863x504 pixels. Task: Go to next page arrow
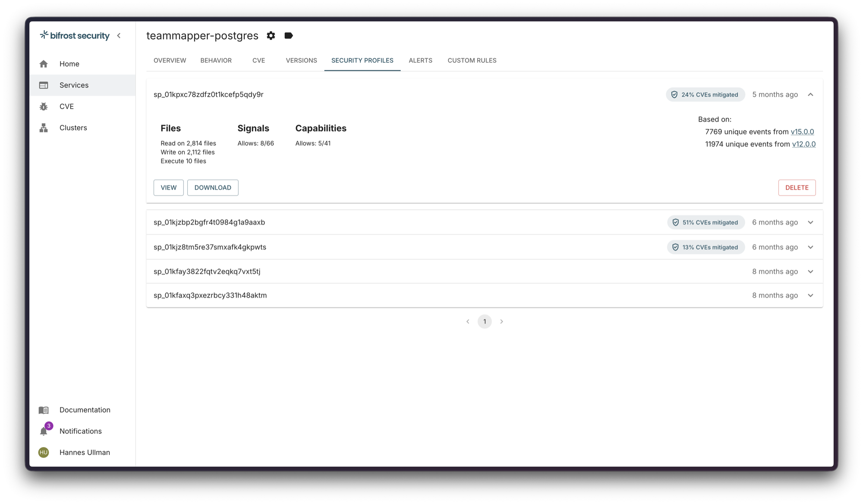click(x=501, y=322)
